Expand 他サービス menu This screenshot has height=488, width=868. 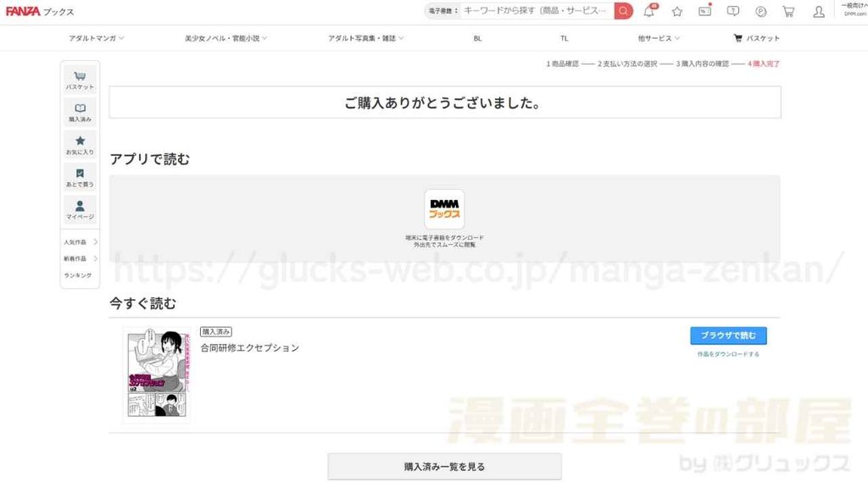click(x=659, y=38)
